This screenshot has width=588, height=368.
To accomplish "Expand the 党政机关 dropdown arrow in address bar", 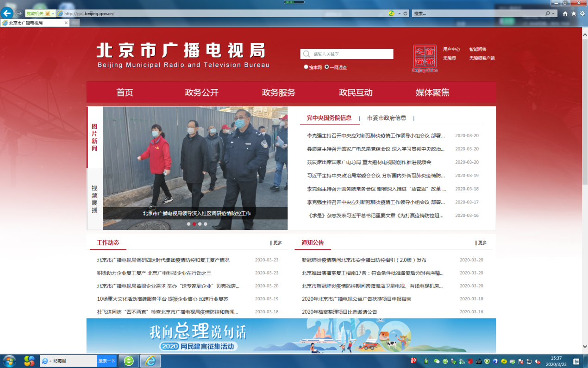I will click(53, 13).
